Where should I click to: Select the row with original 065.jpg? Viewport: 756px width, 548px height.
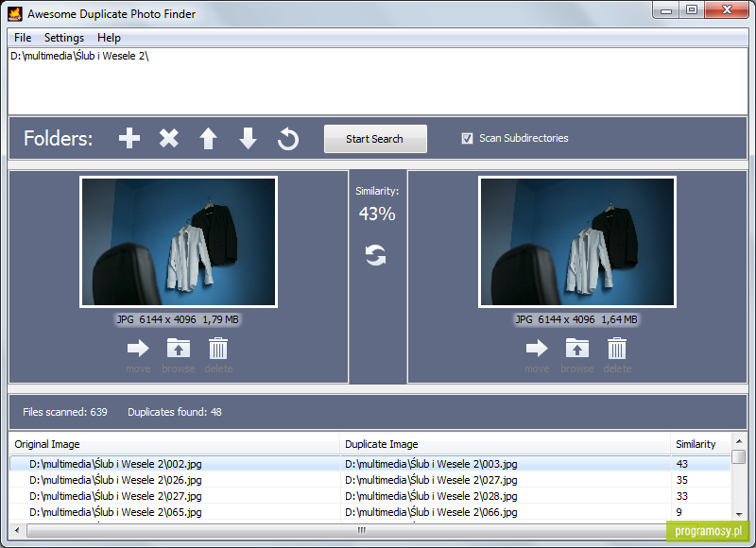[369, 511]
